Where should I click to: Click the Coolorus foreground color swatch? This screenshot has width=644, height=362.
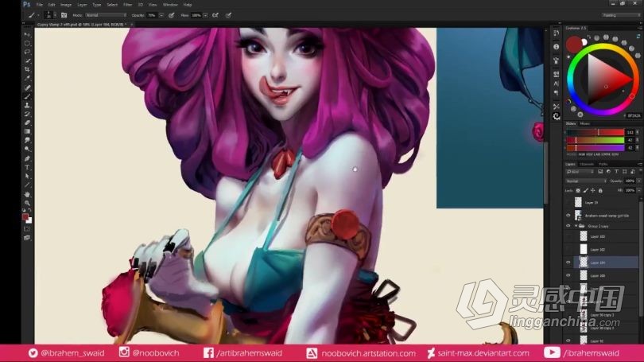point(574,44)
